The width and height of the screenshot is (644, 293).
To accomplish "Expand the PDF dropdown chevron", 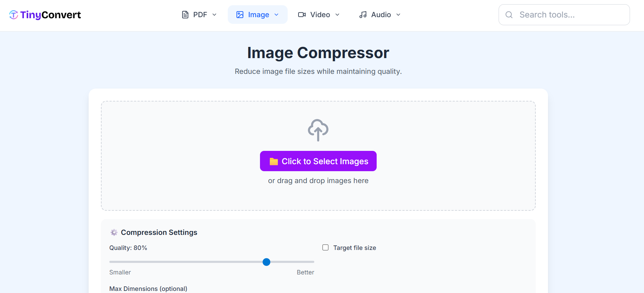I will [214, 15].
